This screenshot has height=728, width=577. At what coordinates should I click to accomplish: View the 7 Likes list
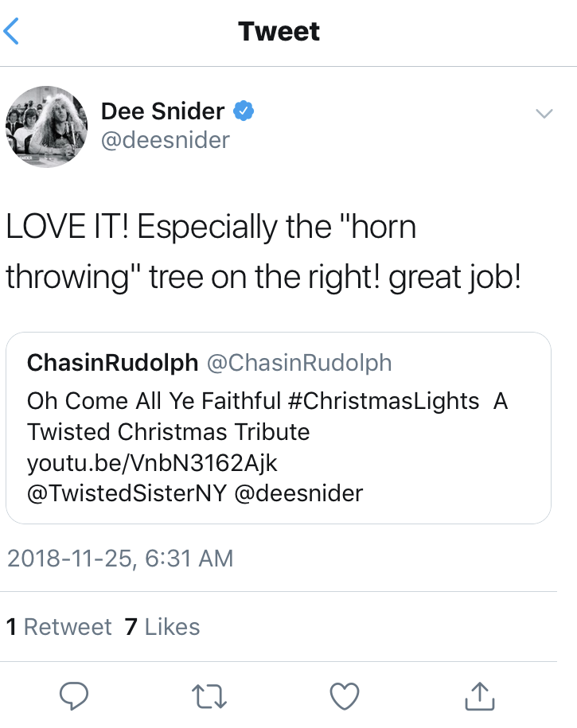coord(162,627)
